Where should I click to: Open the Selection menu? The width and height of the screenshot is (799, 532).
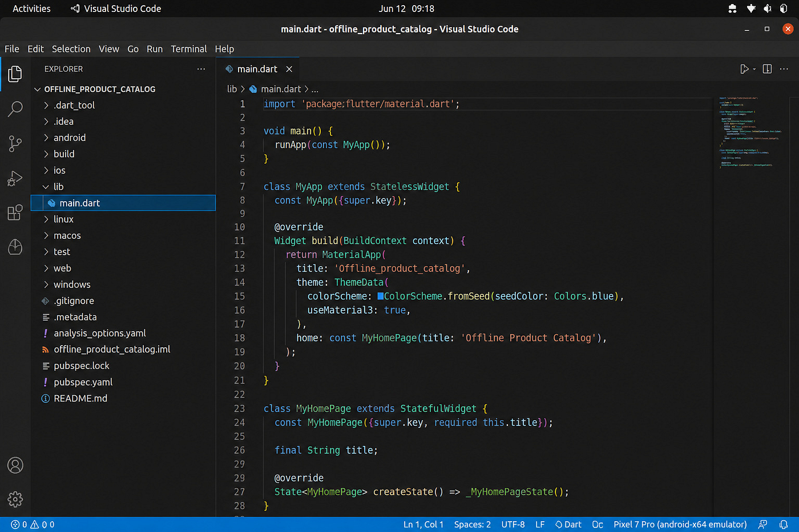point(71,49)
